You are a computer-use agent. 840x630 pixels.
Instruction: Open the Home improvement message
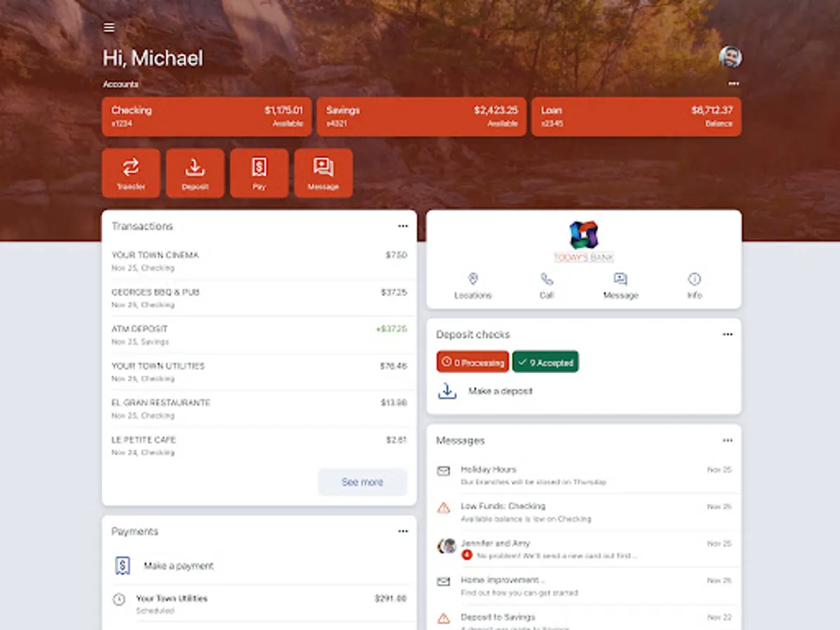pyautogui.click(x=584, y=586)
